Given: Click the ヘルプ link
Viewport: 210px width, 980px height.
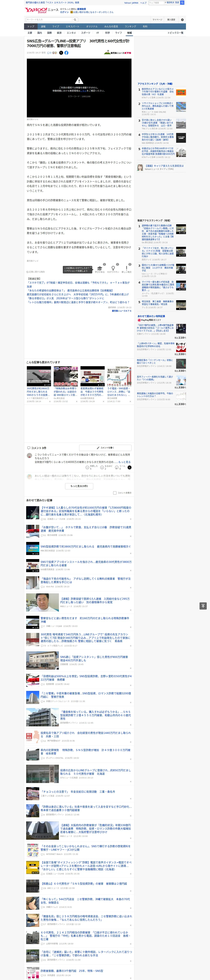Looking at the screenshot, I should point(143,3).
